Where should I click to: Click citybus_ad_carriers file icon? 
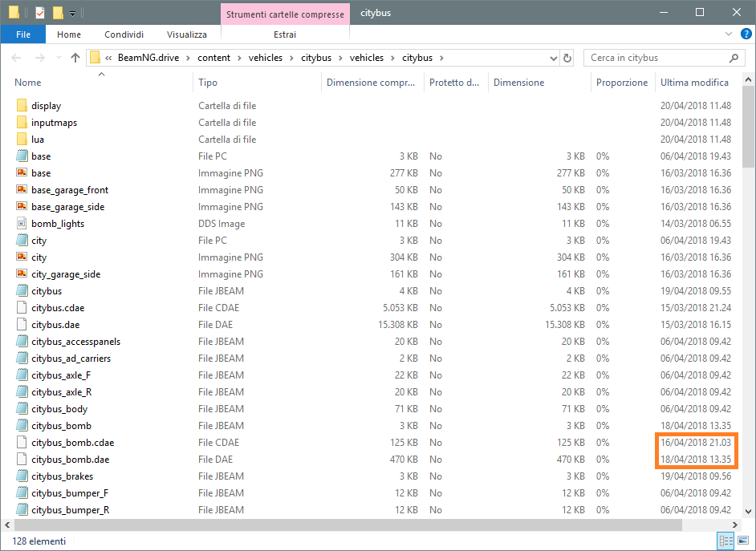click(22, 359)
